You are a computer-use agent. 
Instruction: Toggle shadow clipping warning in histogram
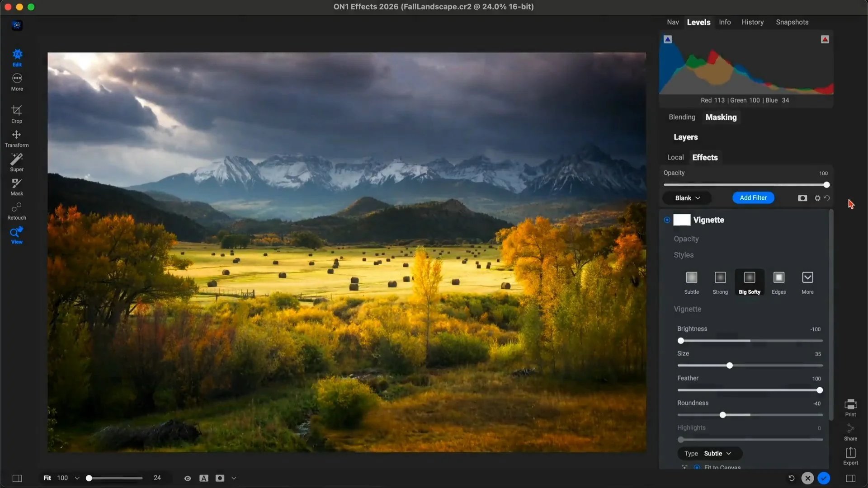pos(668,39)
